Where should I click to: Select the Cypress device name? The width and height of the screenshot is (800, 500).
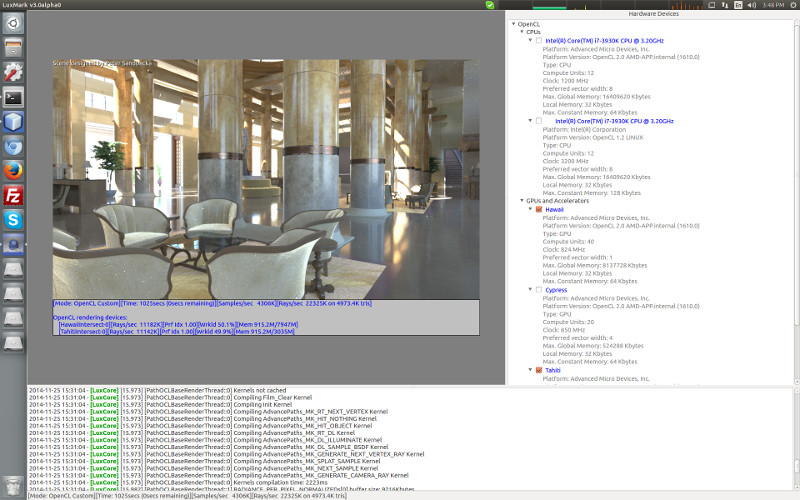click(556, 290)
